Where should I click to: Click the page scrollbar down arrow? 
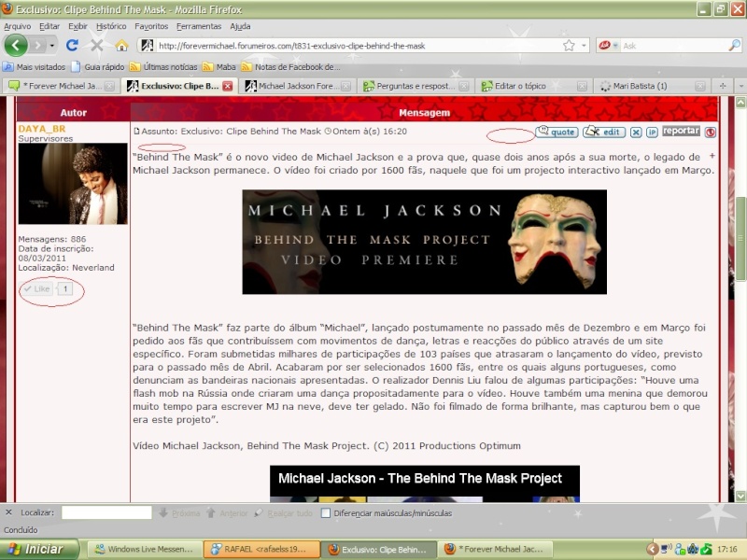click(x=740, y=497)
